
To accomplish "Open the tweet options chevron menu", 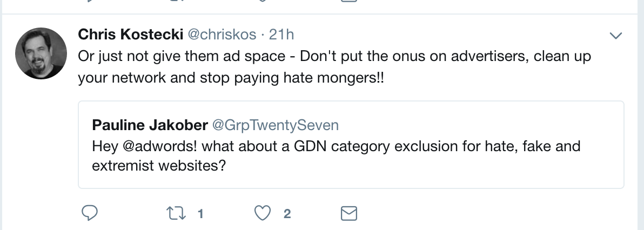I will [x=616, y=36].
